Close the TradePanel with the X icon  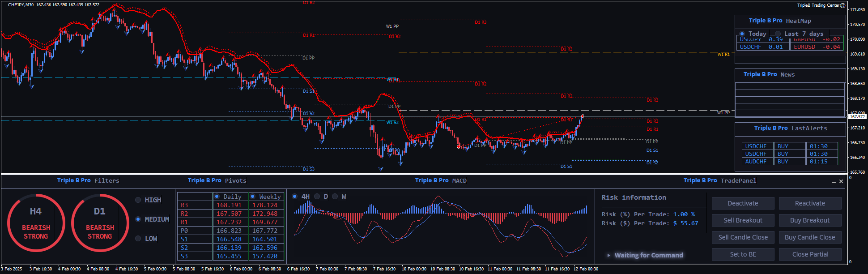841,181
